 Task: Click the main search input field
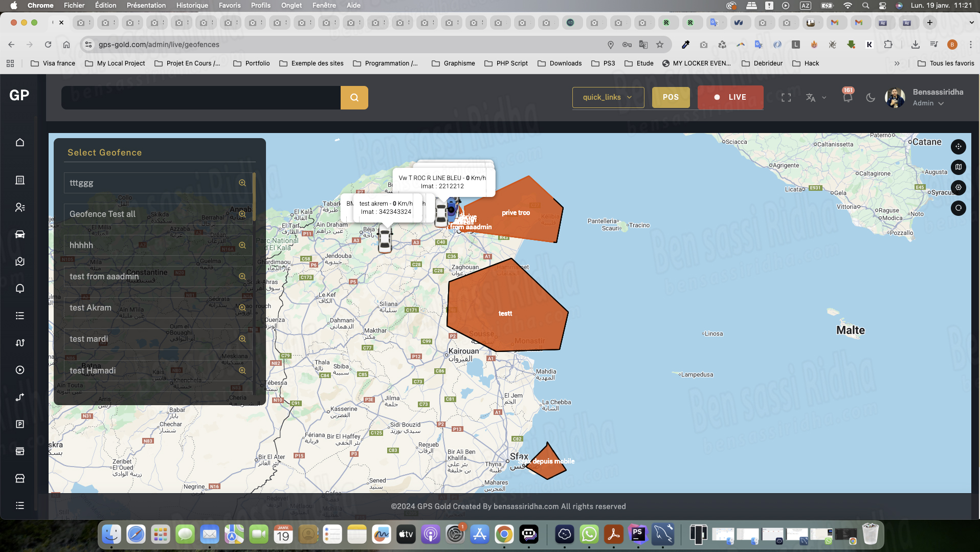(201, 97)
